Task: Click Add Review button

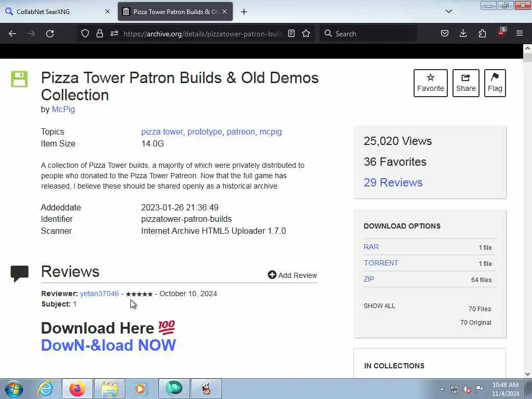Action: (x=292, y=275)
